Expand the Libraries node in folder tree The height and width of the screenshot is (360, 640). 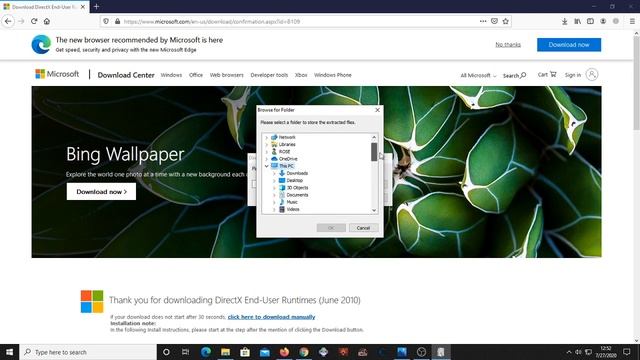point(267,144)
